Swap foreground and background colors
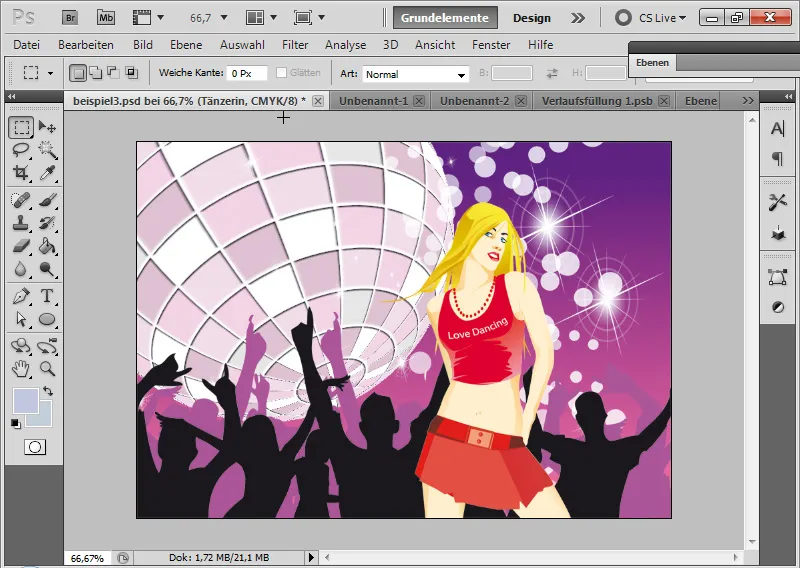 (x=48, y=391)
